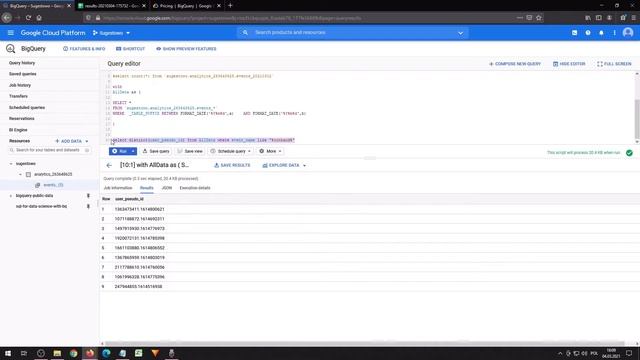Click Save view button
The width and height of the screenshot is (640, 360).
[x=190, y=151]
